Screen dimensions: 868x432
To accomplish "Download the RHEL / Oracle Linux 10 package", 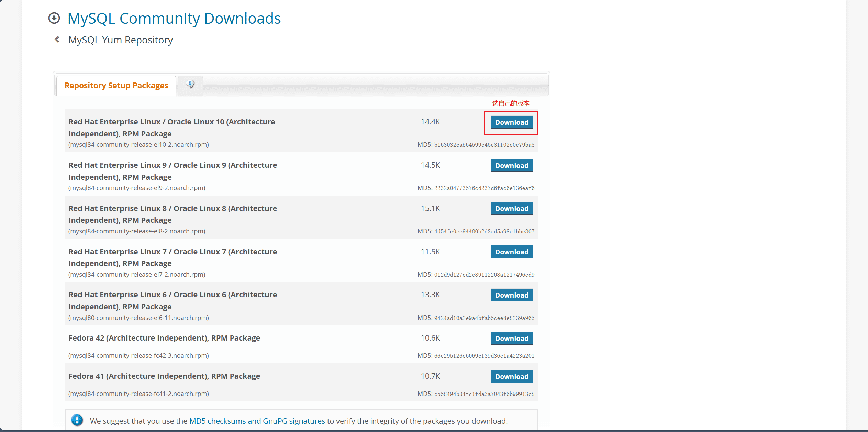I will (x=511, y=122).
